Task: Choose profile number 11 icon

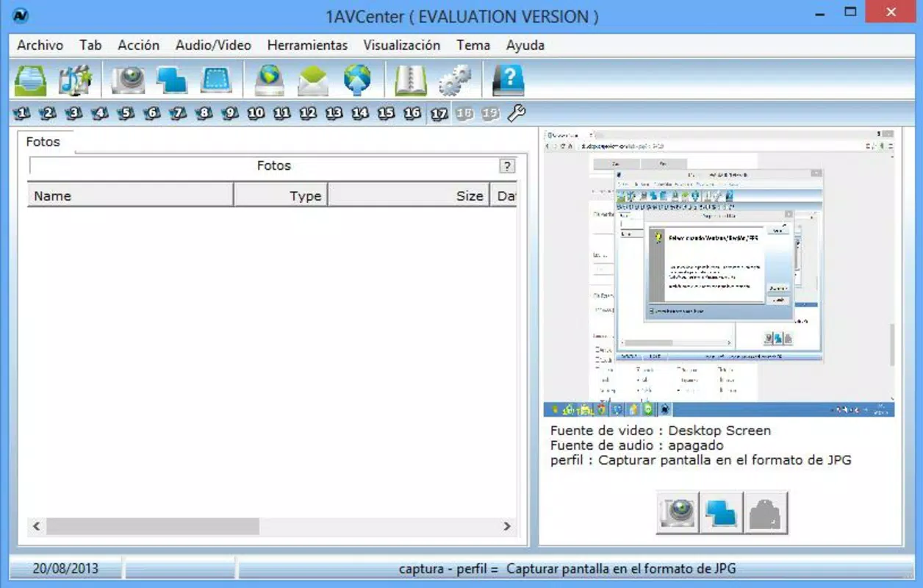Action: [282, 113]
